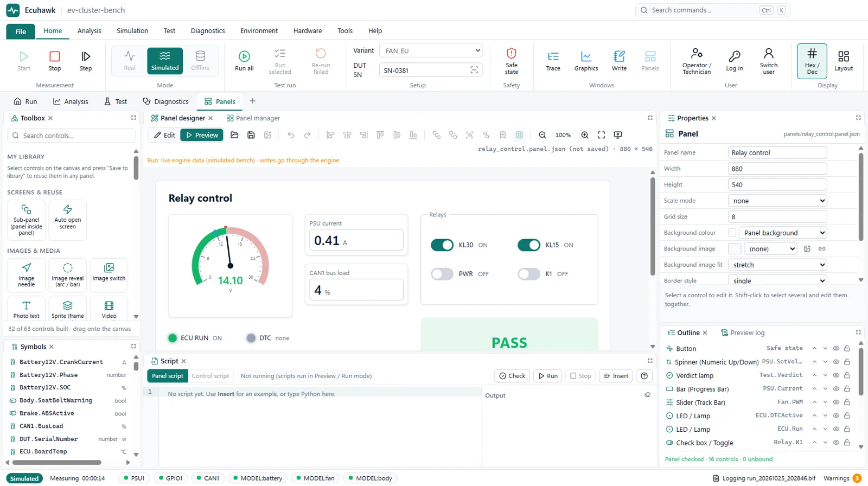Turn on the K1 relay switch

(529, 274)
